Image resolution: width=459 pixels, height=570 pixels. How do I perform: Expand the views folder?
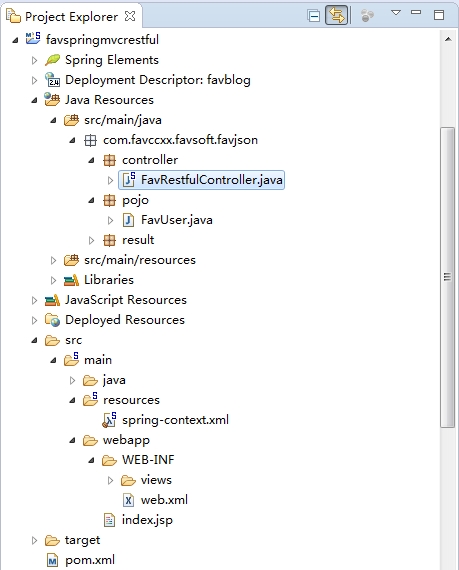(110, 481)
